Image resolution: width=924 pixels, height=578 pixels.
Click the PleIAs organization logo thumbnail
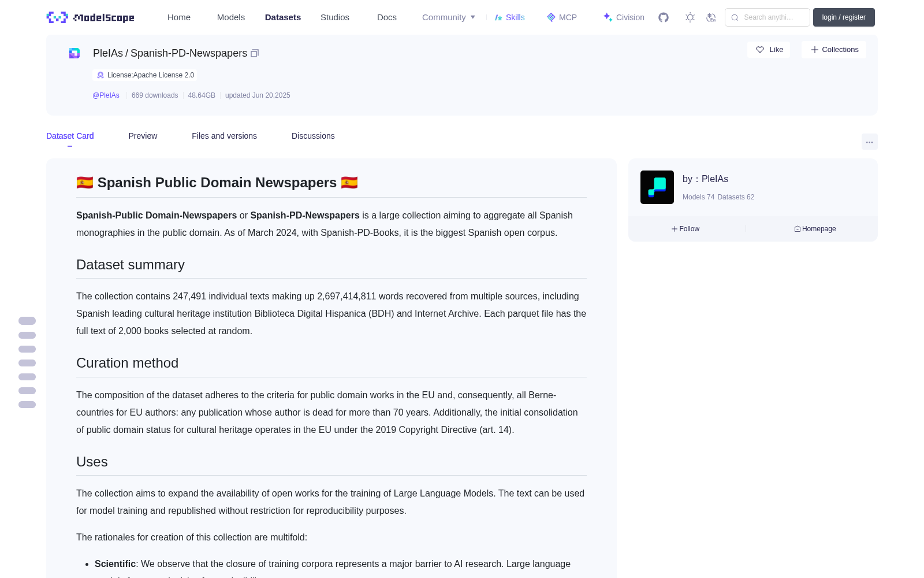coord(657,187)
